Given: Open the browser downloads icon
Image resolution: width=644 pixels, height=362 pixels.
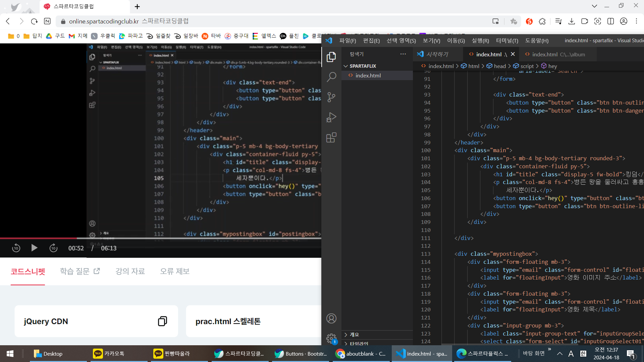Looking at the screenshot, I should click(572, 21).
